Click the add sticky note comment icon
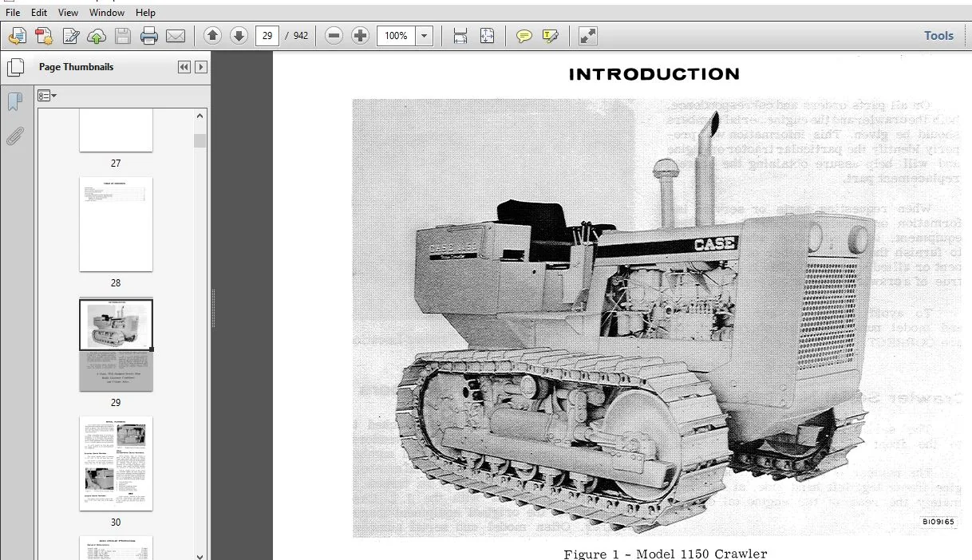Screen dimensions: 972x560 (524, 36)
